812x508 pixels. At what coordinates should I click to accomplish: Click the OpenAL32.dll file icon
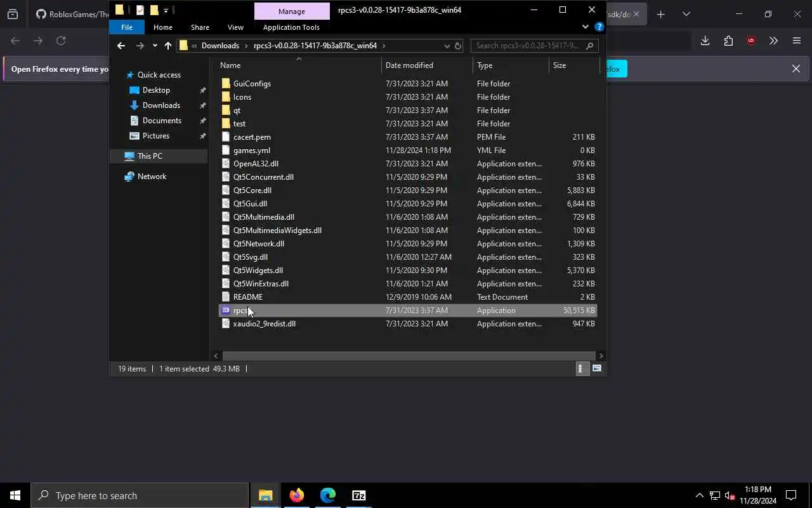[x=226, y=164]
